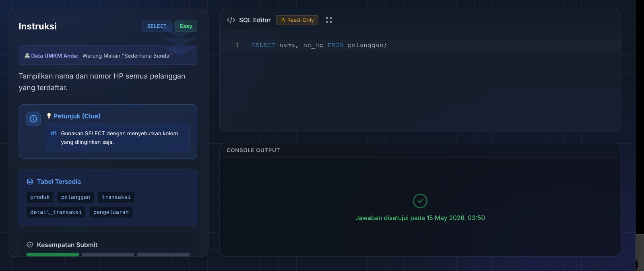
Task: Click the #1 clue number marker
Action: [54, 133]
